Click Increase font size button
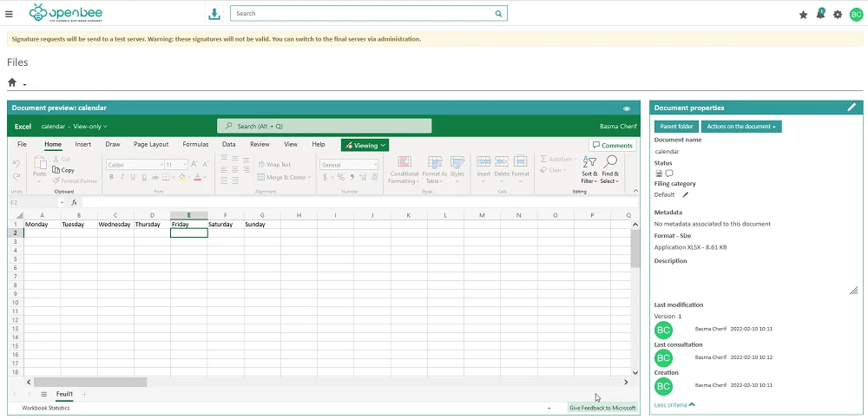This screenshot has height=419, width=868. 194,164
